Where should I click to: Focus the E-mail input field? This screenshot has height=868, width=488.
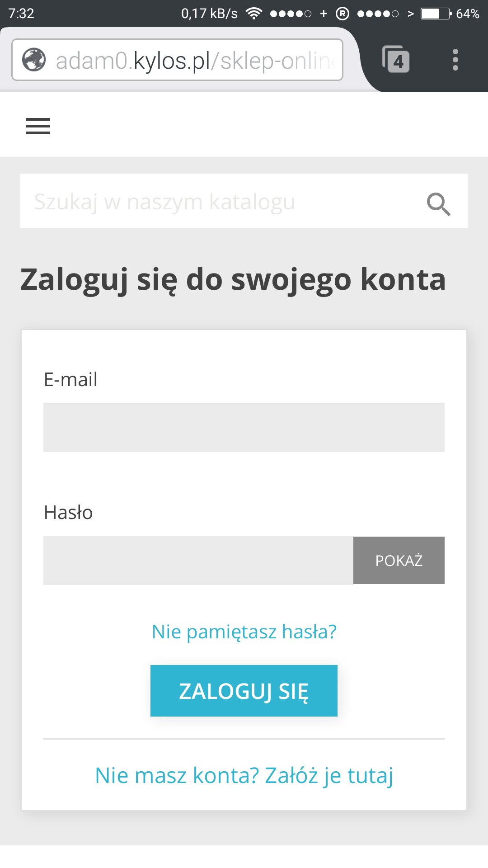point(244,428)
